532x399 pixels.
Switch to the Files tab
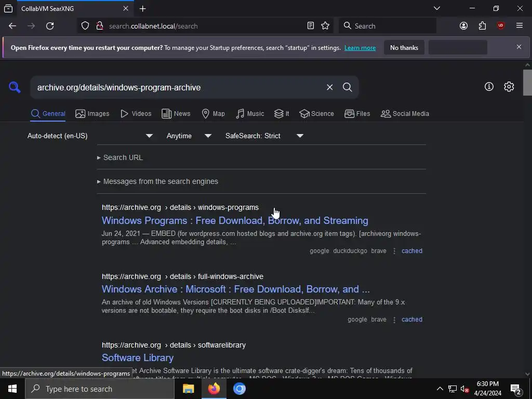coord(357,114)
